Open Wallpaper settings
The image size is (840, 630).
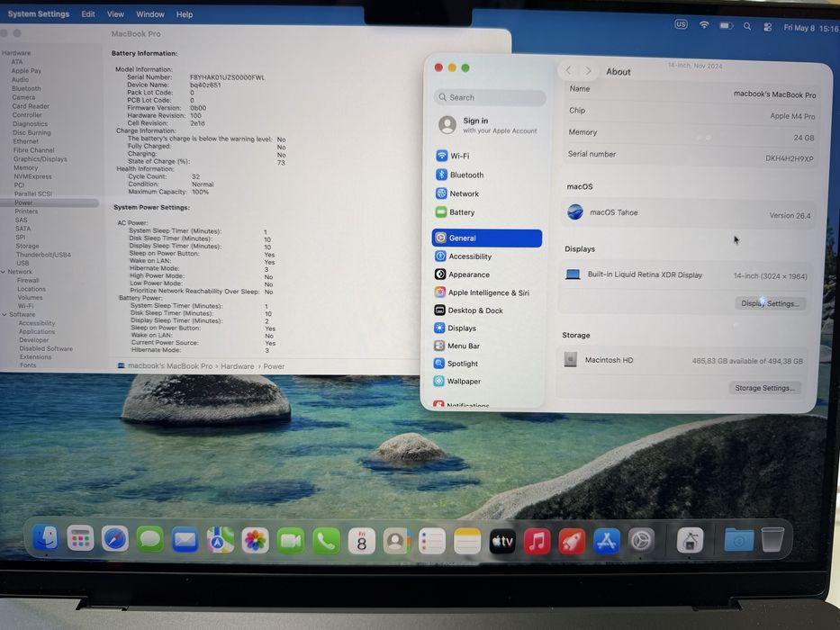point(487,381)
